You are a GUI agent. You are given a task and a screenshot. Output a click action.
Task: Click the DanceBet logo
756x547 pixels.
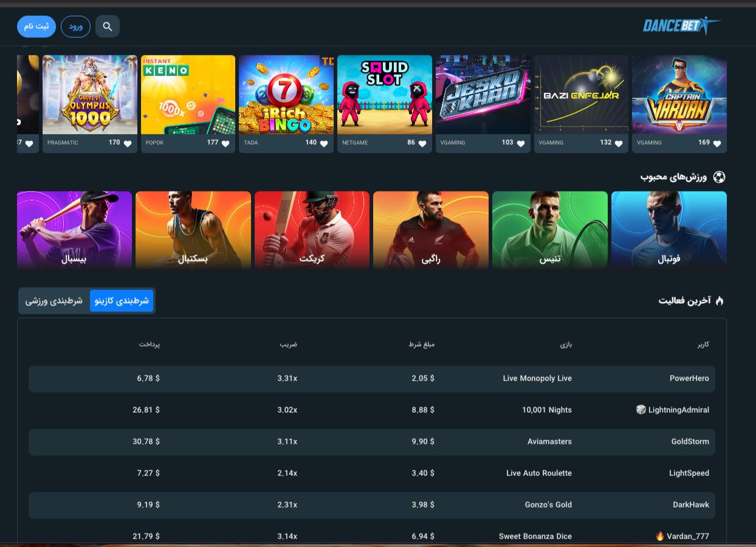(x=681, y=26)
